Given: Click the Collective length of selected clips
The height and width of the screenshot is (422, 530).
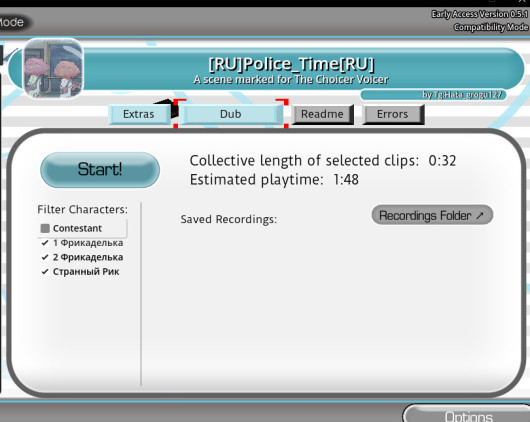Looking at the screenshot, I should [323, 161].
